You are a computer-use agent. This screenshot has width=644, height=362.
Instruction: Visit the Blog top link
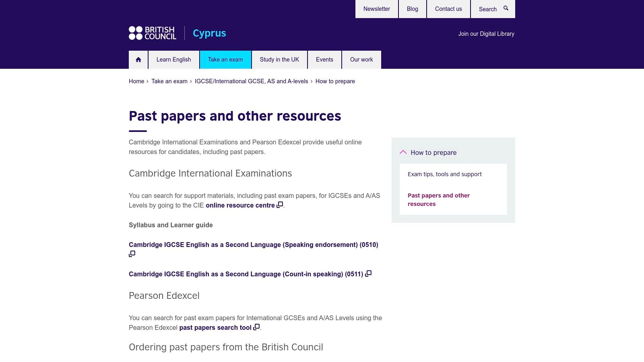point(413,9)
